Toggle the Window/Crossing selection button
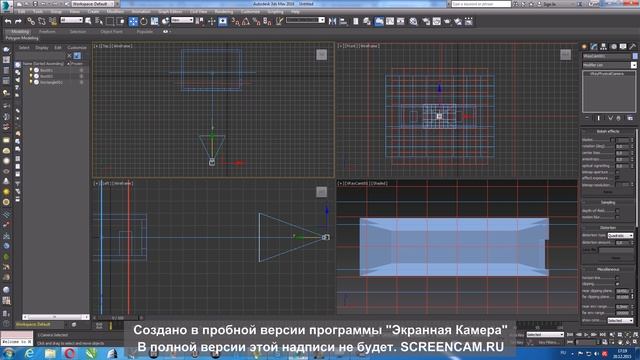Image resolution: width=640 pixels, height=360 pixels. pyautogui.click(x=121, y=21)
